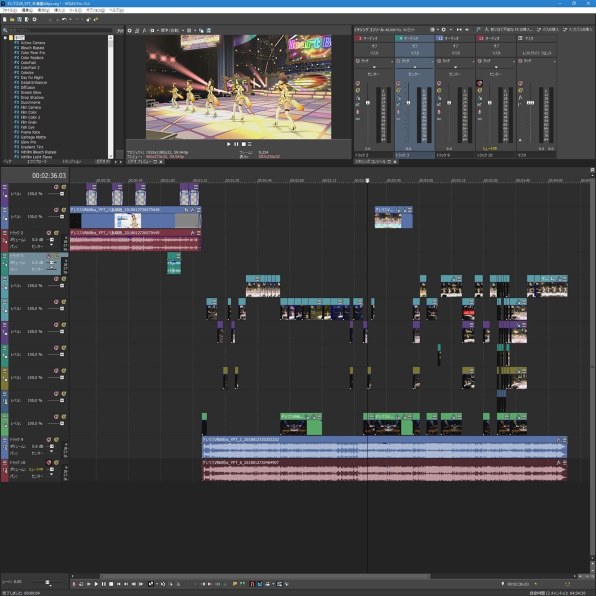This screenshot has width=596, height=596.
Task: Open the File menu
Action: click(x=10, y=10)
